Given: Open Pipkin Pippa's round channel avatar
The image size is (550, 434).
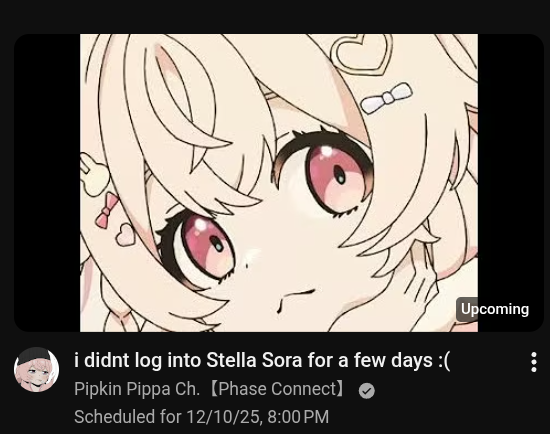Looking at the screenshot, I should tap(36, 369).
